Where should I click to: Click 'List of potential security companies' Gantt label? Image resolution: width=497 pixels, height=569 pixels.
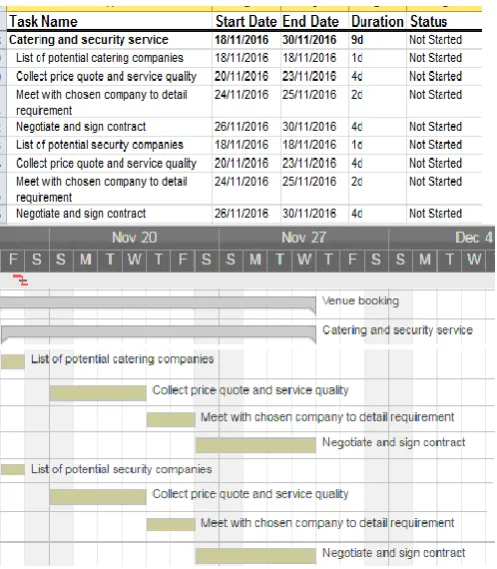pos(122,469)
